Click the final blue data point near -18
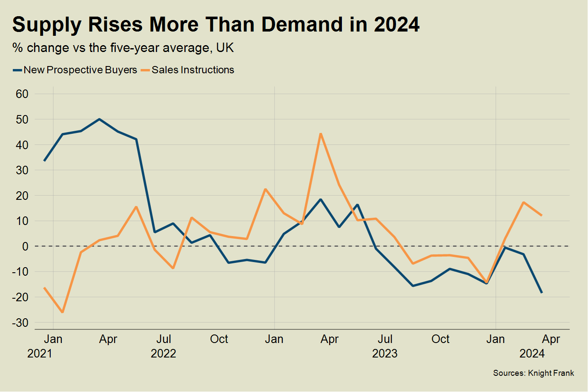Image resolution: width=588 pixels, height=392 pixels. tap(542, 293)
